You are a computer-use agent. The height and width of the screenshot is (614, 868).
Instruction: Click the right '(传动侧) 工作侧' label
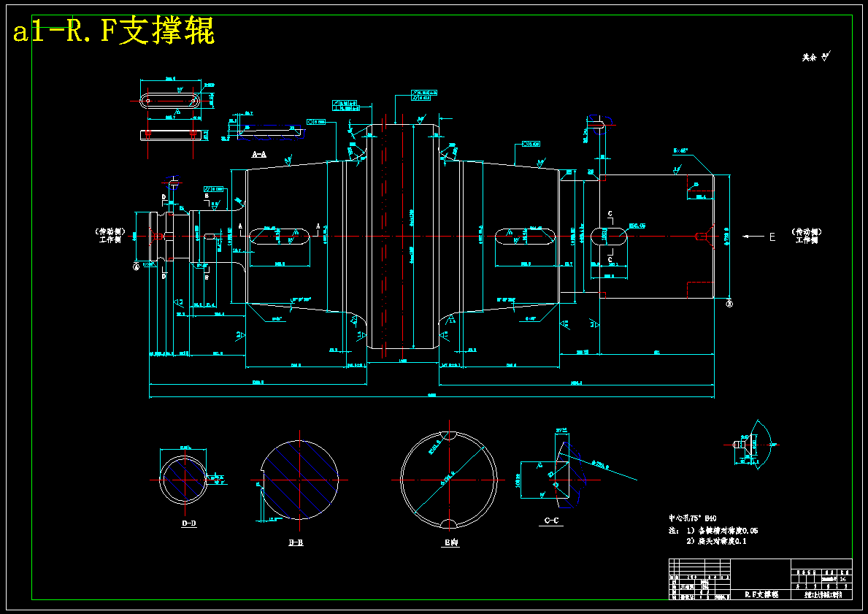pyautogui.click(x=807, y=236)
